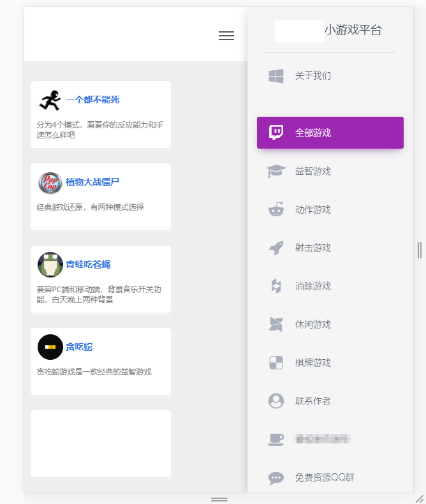Open the 一个都不能死 game link
426x504 pixels.
[x=92, y=100]
